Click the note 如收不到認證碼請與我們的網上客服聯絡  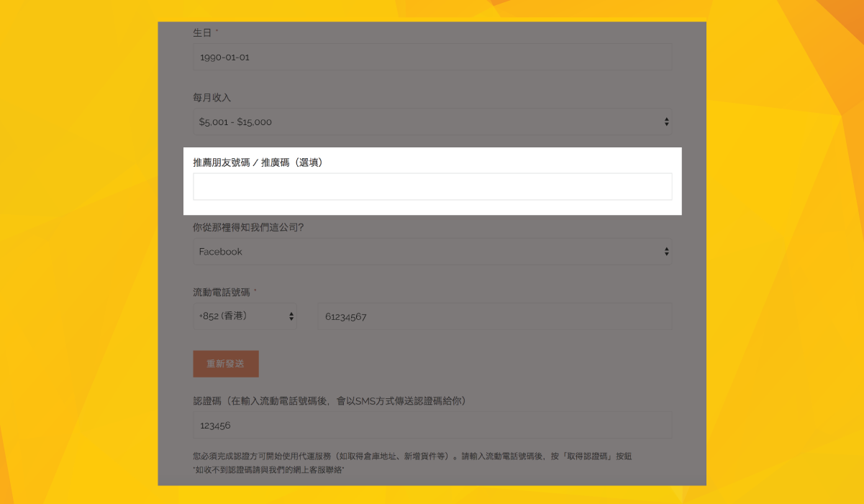(x=269, y=469)
